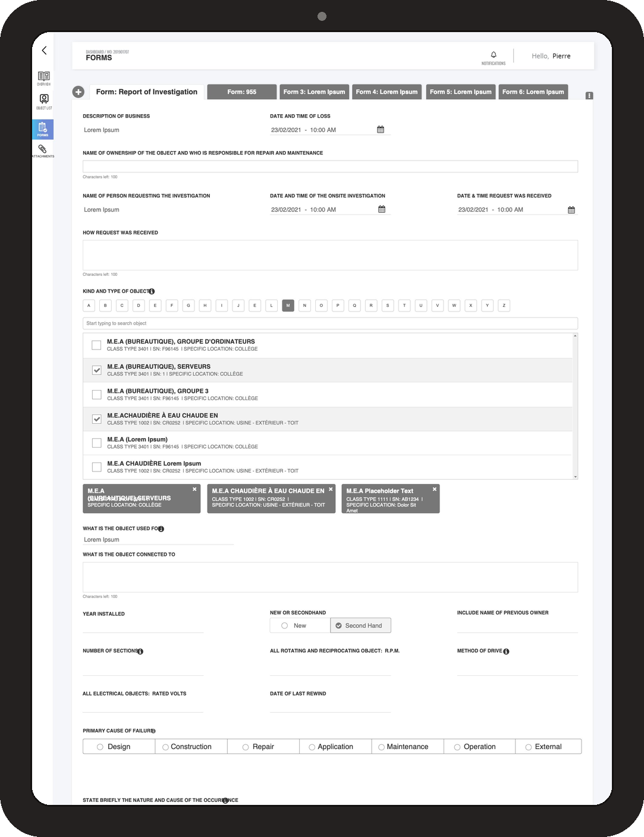Screen dimensions: 644x837
Task: Check M.E.A Chaudière Lorem Ipsum object
Action: point(96,467)
